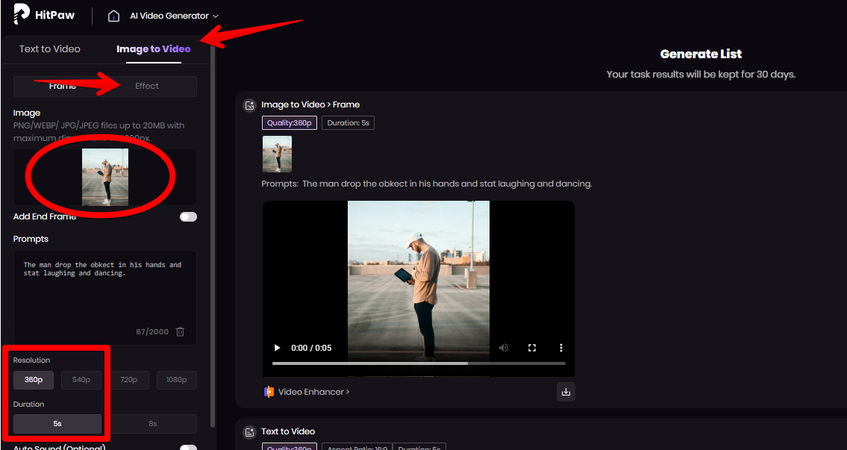The width and height of the screenshot is (847, 450).
Task: Enter fullscreen on the video player
Action: [532, 348]
